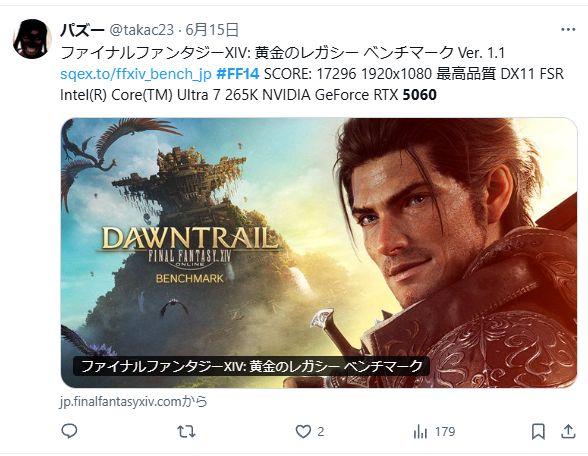Click the 179 view count

pyautogui.click(x=445, y=432)
